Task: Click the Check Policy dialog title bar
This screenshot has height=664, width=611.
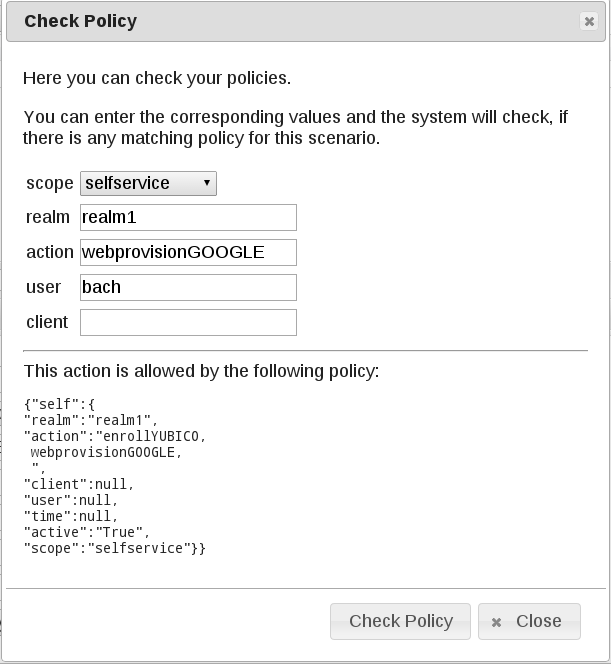Action: coord(300,21)
